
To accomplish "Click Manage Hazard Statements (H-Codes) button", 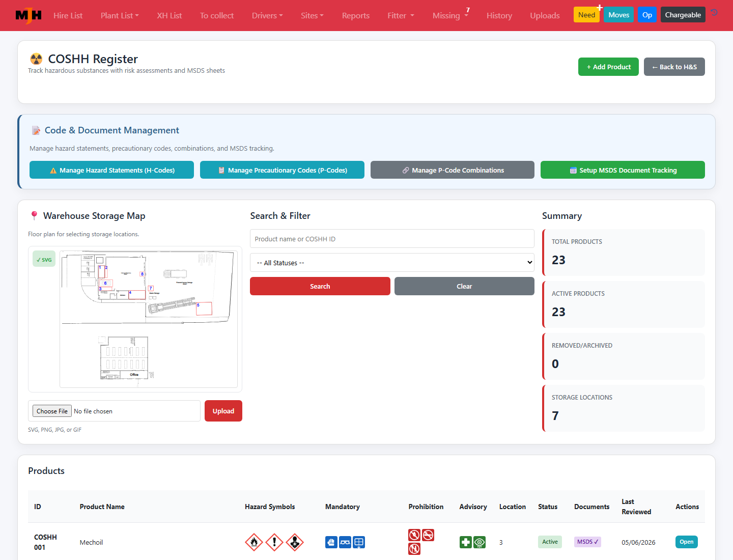I will pos(111,170).
